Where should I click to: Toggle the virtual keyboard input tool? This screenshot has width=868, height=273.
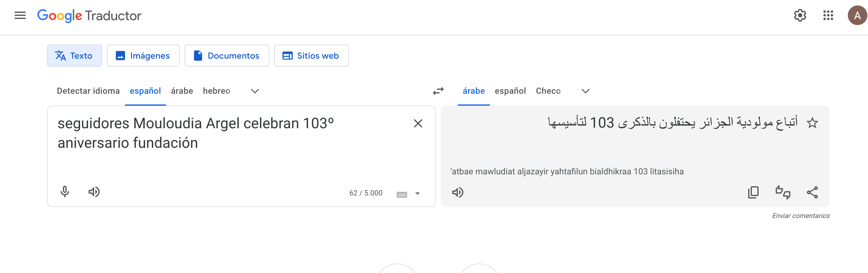(402, 194)
